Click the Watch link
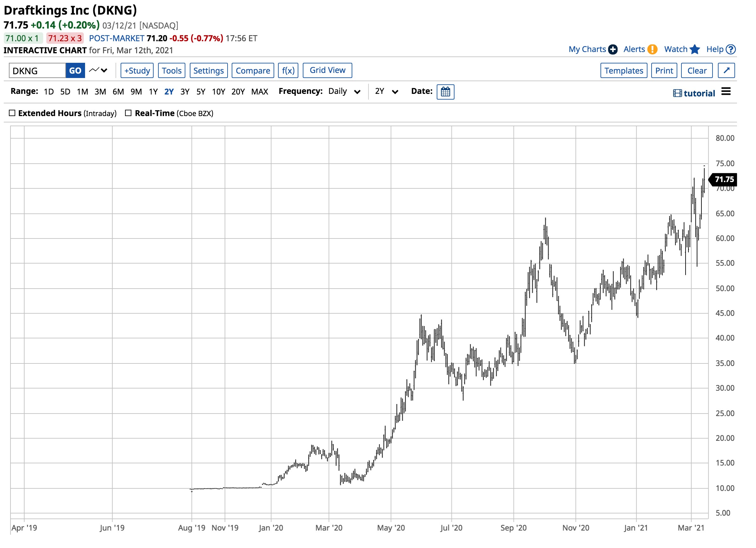 coord(676,49)
